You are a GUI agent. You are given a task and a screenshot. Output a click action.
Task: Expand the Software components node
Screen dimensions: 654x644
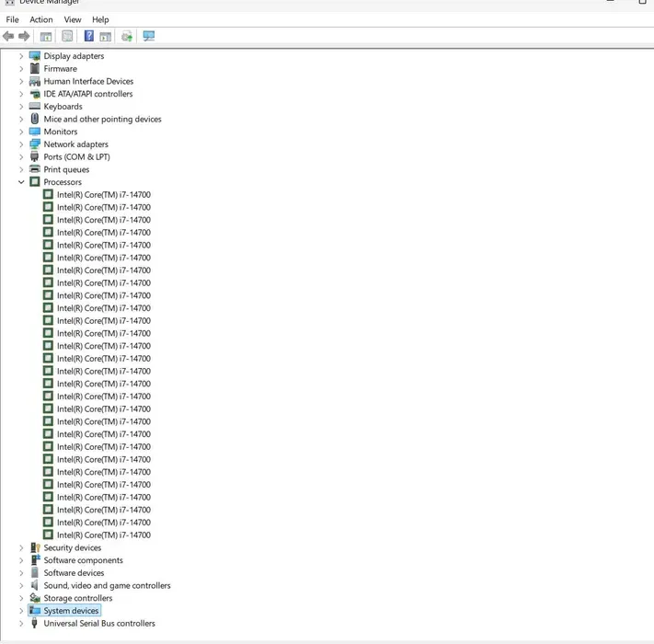[21, 560]
